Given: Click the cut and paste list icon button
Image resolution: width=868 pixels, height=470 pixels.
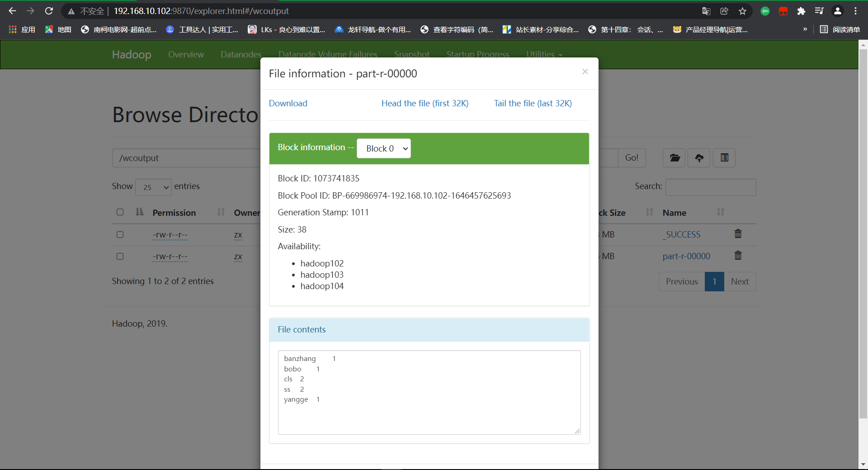Looking at the screenshot, I should click(x=724, y=158).
